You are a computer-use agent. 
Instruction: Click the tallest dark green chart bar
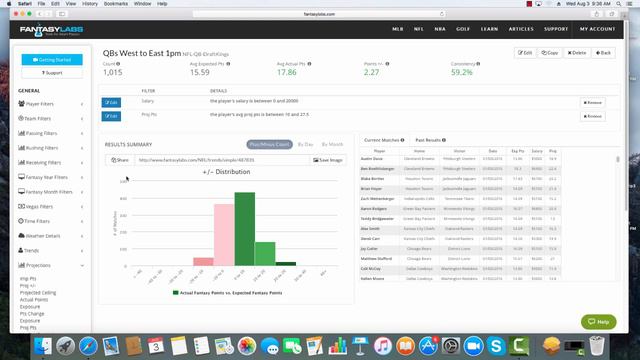244,229
